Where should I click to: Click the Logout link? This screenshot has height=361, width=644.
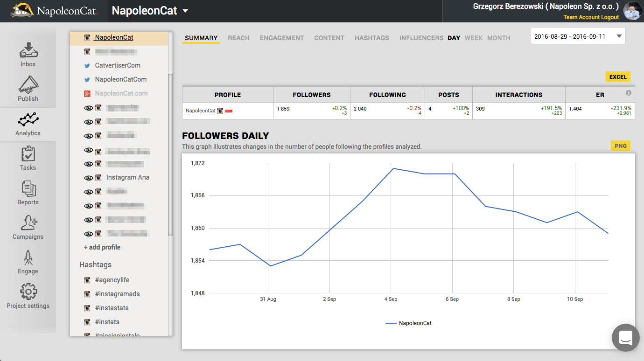[610, 17]
